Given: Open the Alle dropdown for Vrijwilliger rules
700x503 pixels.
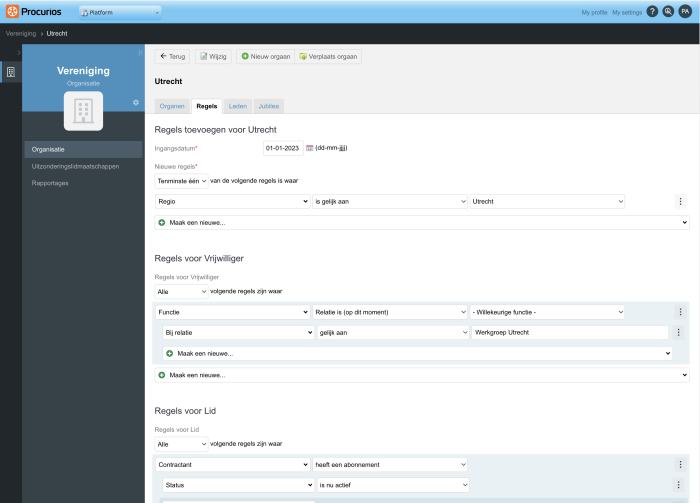Looking at the screenshot, I should (x=181, y=291).
